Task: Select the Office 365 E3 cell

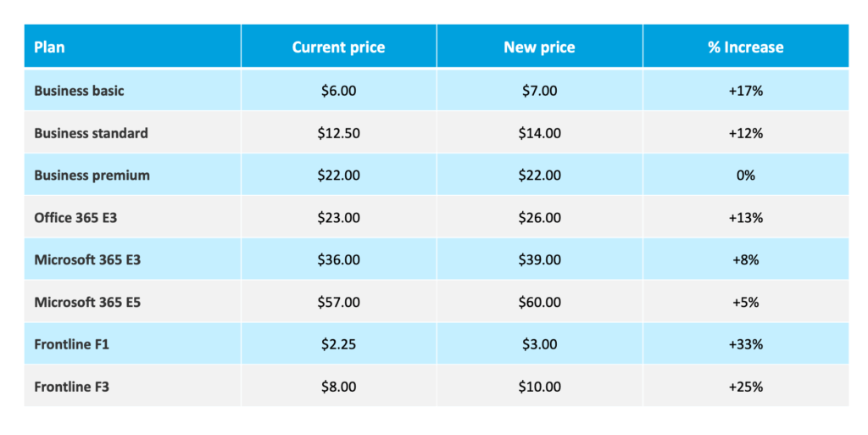Action: pyautogui.click(x=75, y=217)
